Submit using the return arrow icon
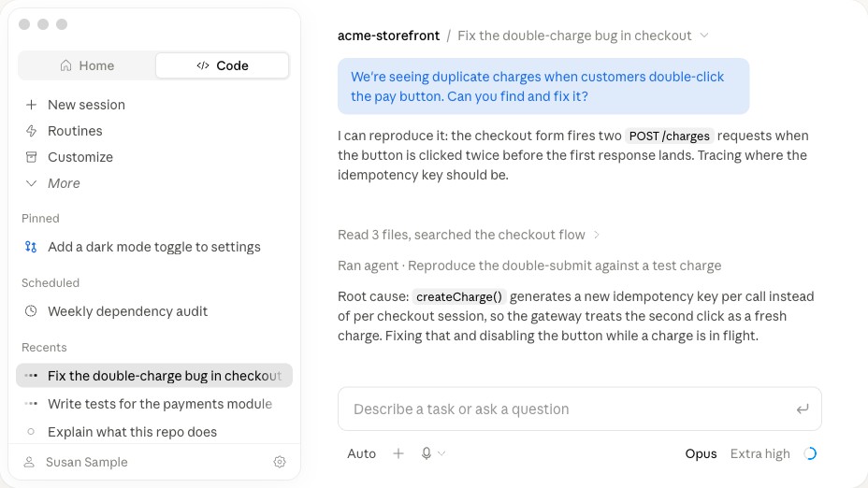Image resolution: width=868 pixels, height=488 pixels. [x=803, y=409]
